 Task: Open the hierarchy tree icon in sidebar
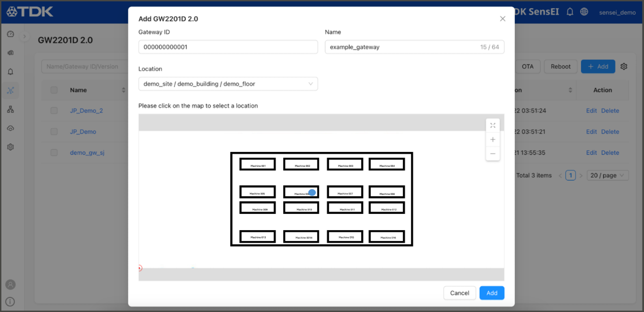point(11,109)
